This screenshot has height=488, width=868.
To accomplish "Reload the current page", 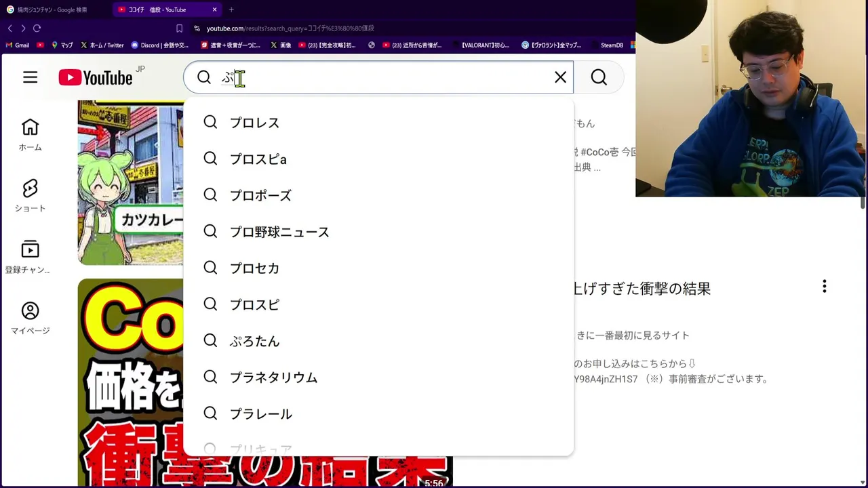I will click(x=37, y=28).
